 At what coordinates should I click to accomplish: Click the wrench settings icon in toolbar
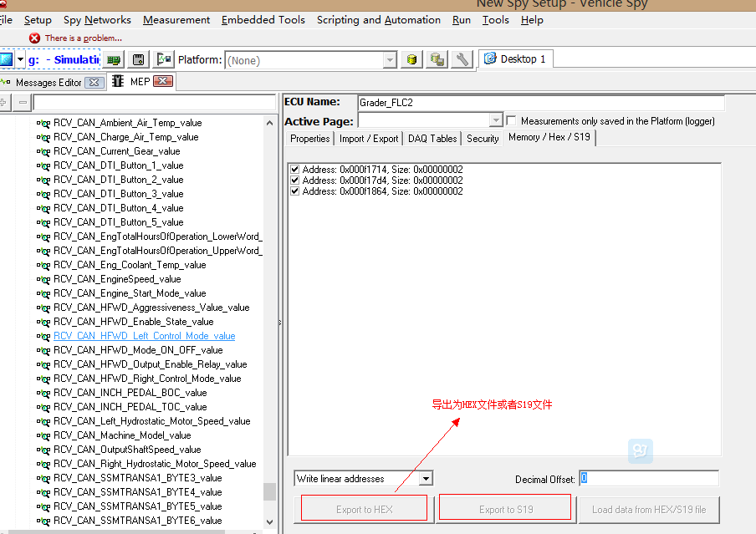[462, 59]
